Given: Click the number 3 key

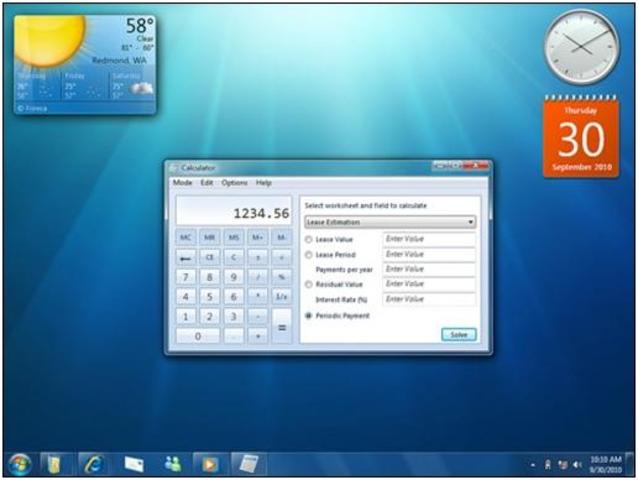Looking at the screenshot, I should [234, 316].
